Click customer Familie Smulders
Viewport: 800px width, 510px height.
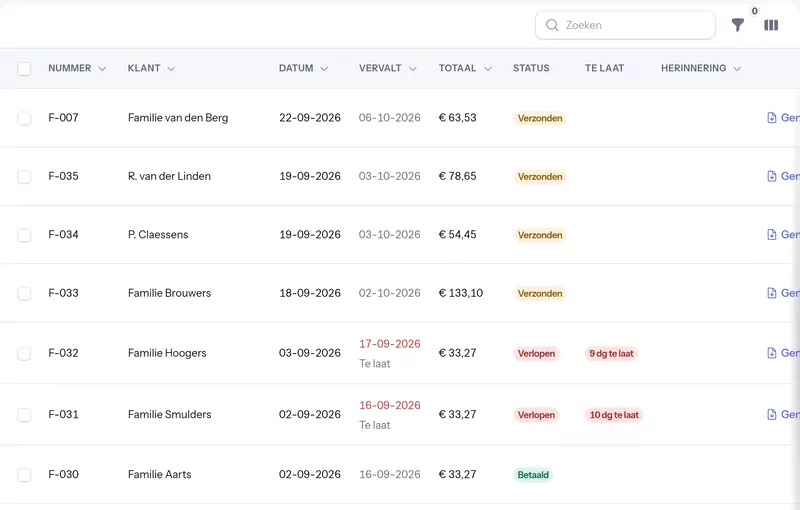(169, 414)
